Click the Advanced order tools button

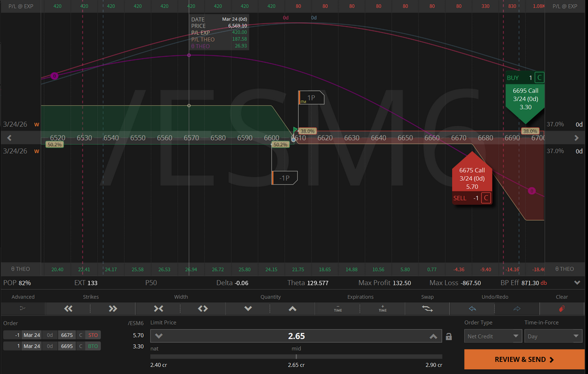[23, 309]
